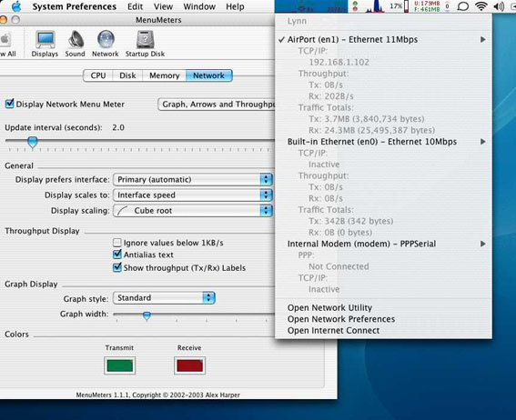Open the red Receive color swatch

[189, 365]
